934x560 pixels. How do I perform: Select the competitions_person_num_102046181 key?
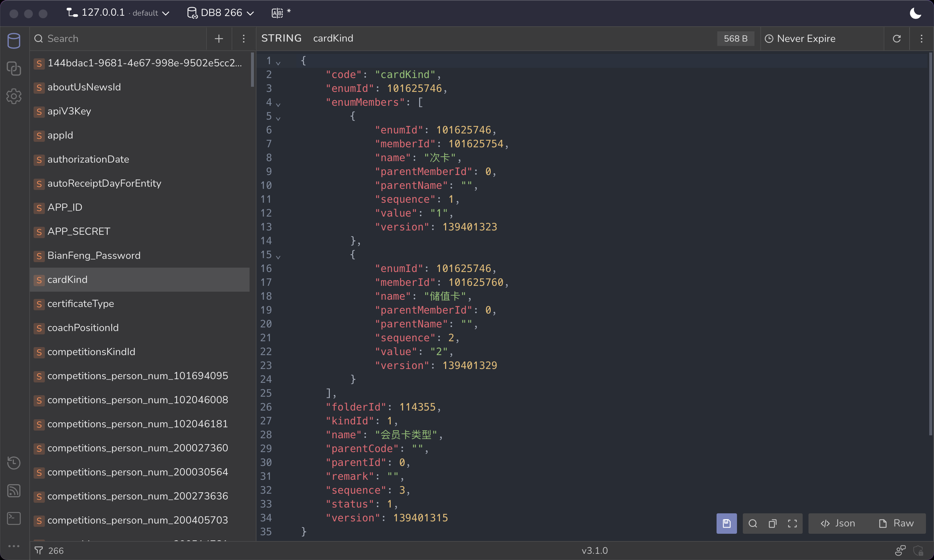(x=140, y=424)
